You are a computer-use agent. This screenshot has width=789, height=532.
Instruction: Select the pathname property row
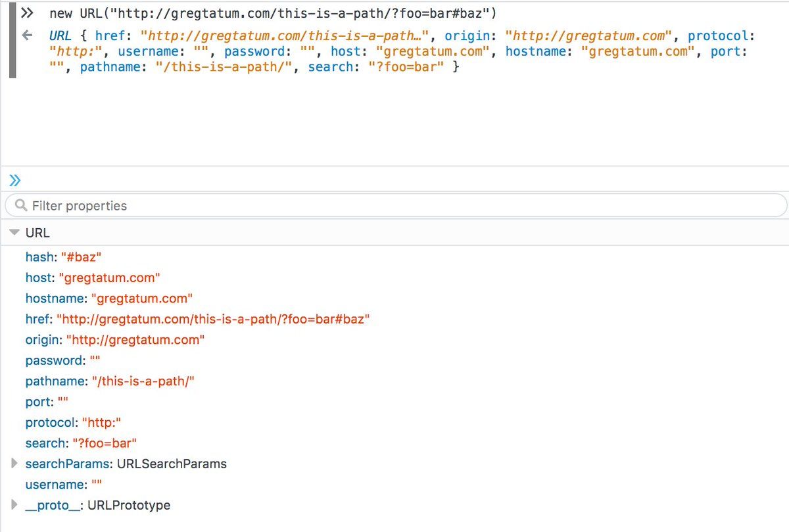pos(110,381)
